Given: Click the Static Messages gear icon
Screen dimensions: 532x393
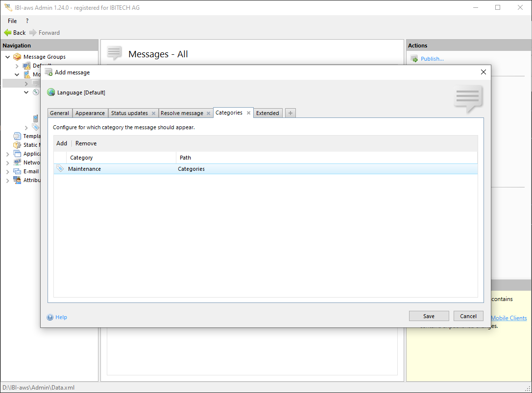Looking at the screenshot, I should pos(17,145).
